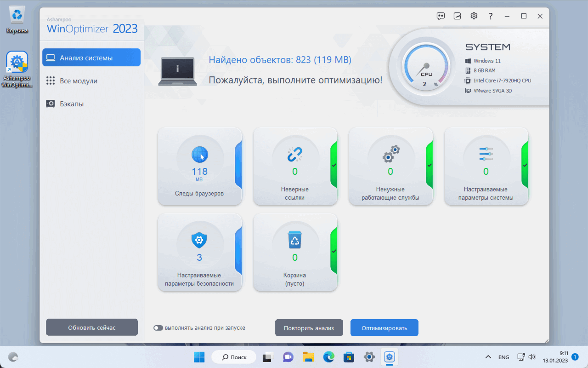Click the recycle bin icon in Корзина card
Viewport: 588px width, 368px height.
tap(295, 240)
